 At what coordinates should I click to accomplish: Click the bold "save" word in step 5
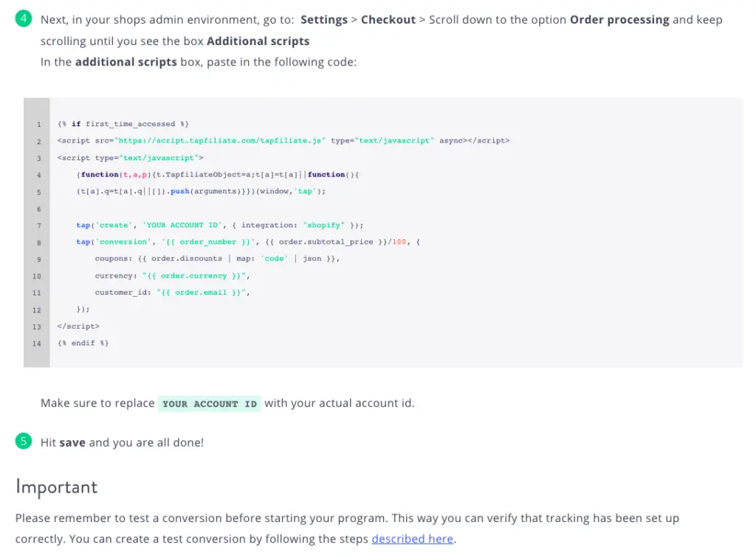pos(72,442)
